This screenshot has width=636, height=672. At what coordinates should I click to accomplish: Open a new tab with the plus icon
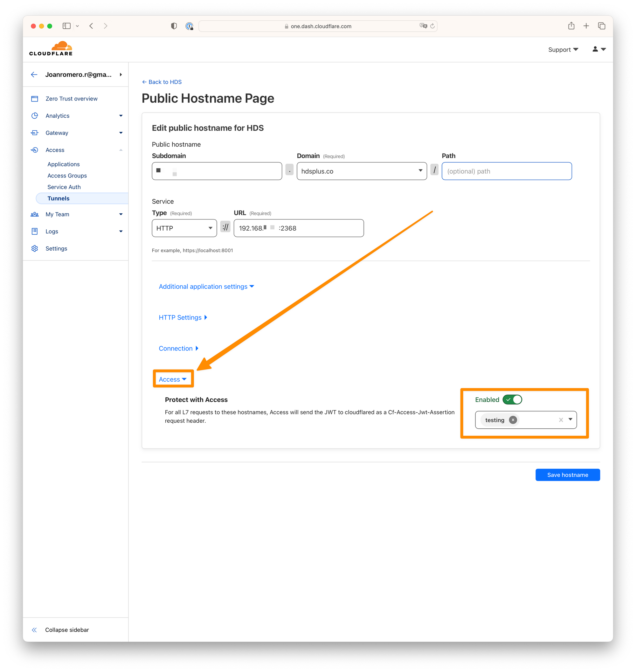[586, 26]
